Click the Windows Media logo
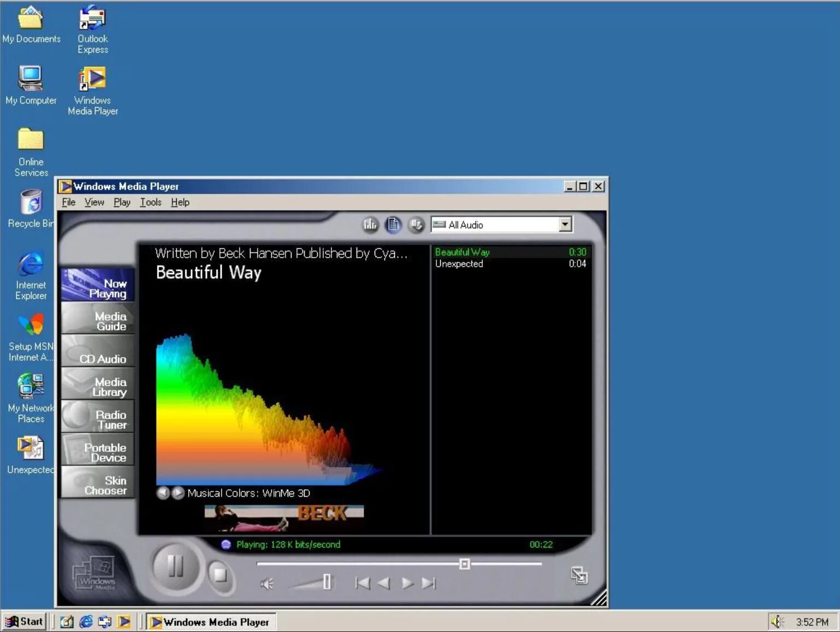Image resolution: width=840 pixels, height=632 pixels. [94, 573]
